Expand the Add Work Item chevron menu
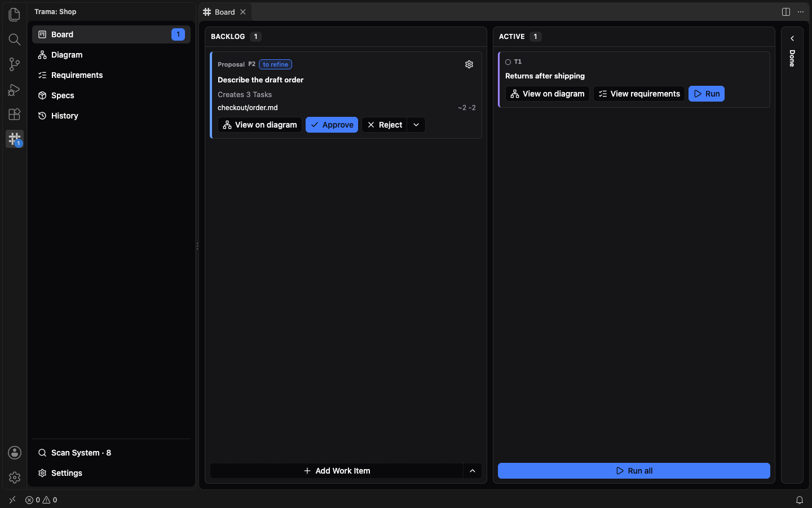The width and height of the screenshot is (812, 508). [x=473, y=471]
